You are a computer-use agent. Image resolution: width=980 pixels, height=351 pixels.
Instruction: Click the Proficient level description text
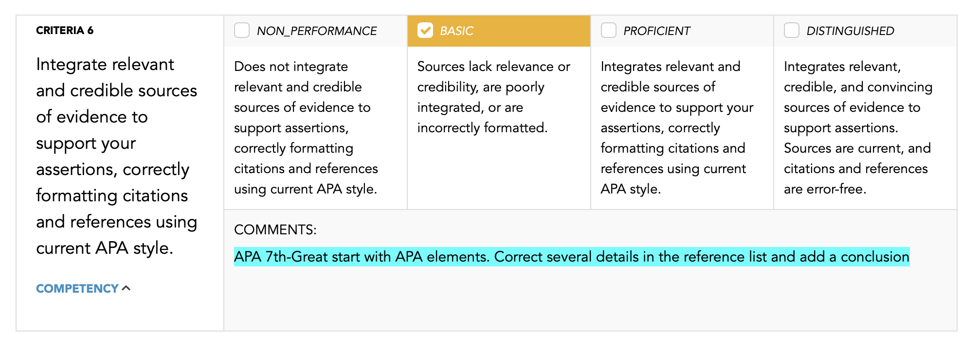tap(677, 127)
